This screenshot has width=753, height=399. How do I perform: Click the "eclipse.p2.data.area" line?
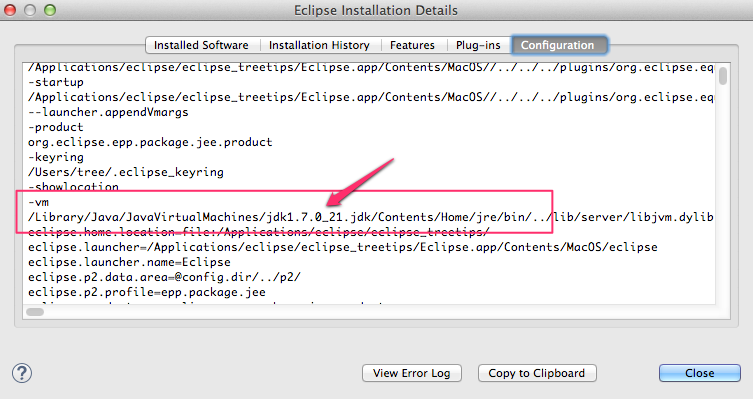(164, 277)
